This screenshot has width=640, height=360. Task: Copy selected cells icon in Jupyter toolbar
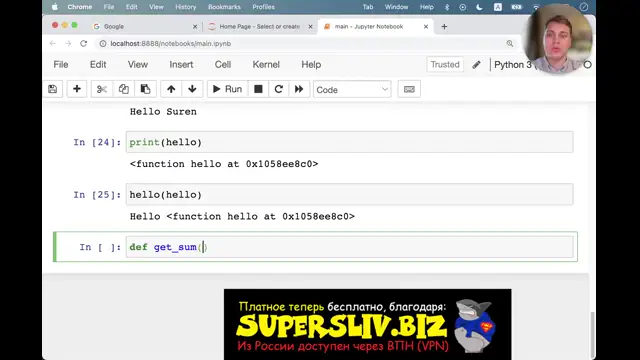pos(124,89)
